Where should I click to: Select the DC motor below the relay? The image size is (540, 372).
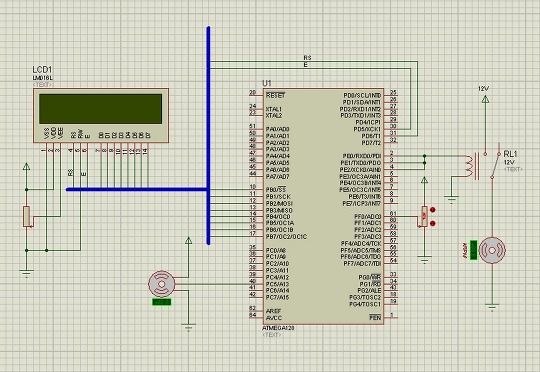coord(492,250)
